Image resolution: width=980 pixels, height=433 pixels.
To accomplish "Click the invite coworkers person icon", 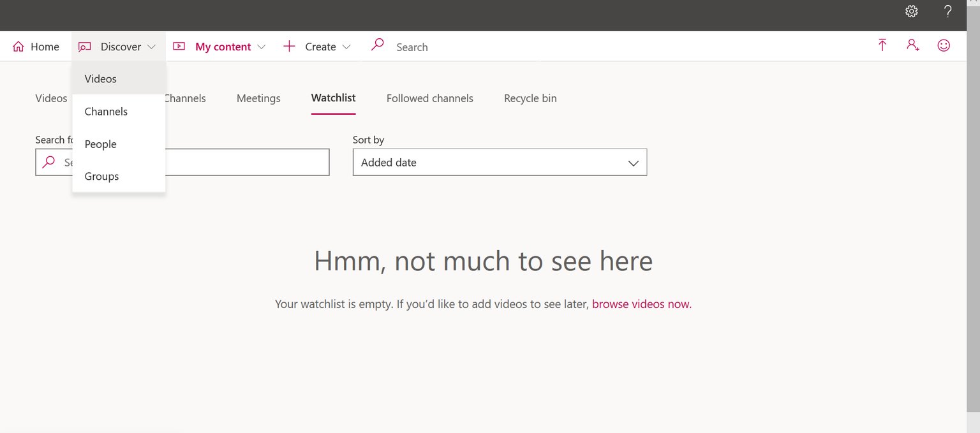I will tap(912, 45).
